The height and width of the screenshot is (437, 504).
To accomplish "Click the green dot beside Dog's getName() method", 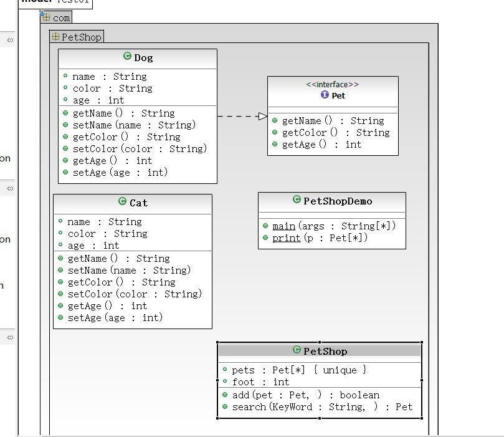I will coord(65,113).
